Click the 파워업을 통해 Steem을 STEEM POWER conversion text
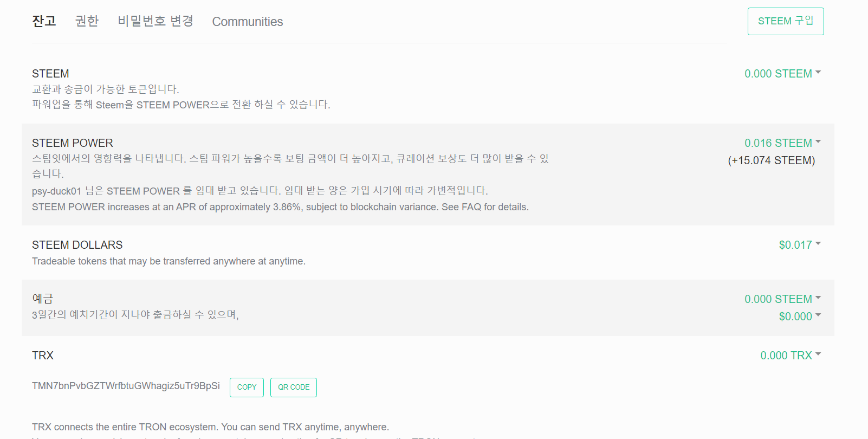This screenshot has width=868, height=439. click(181, 105)
